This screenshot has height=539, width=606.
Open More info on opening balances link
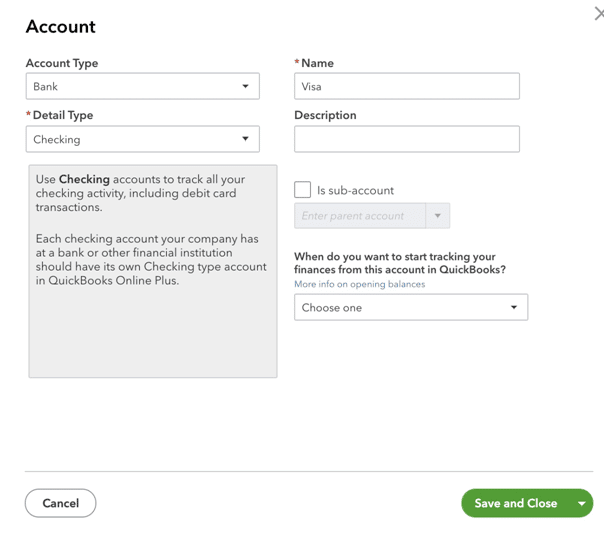[x=359, y=284]
